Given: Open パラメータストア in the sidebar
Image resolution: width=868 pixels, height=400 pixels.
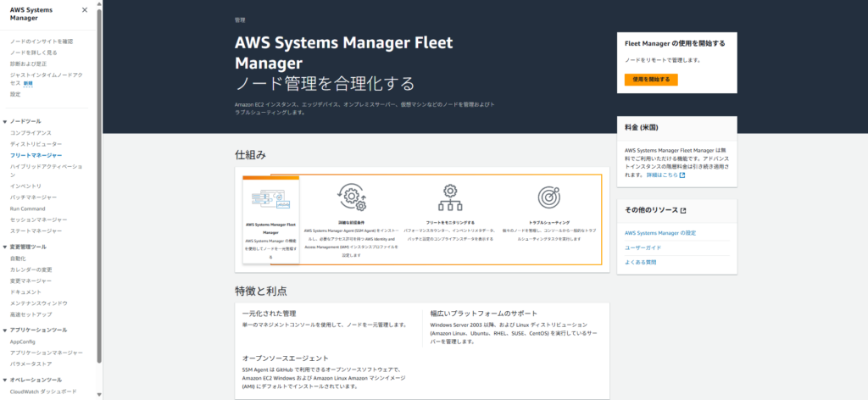Looking at the screenshot, I should tap(31, 364).
